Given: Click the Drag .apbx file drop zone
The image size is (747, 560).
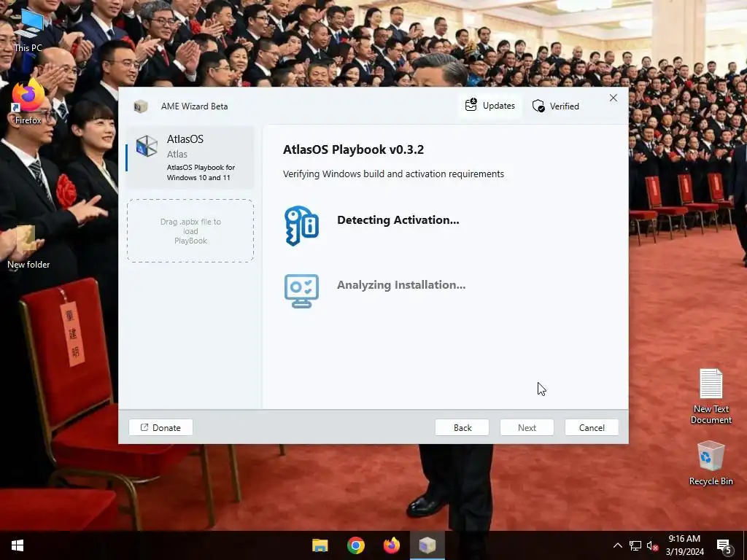Looking at the screenshot, I should pos(190,231).
